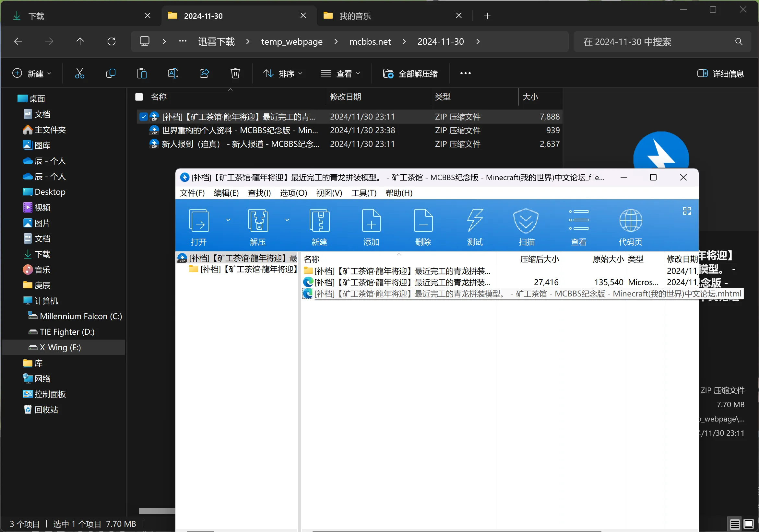
Task: Expand the chevron after 2024-11-30 in address bar
Action: [x=478, y=41]
